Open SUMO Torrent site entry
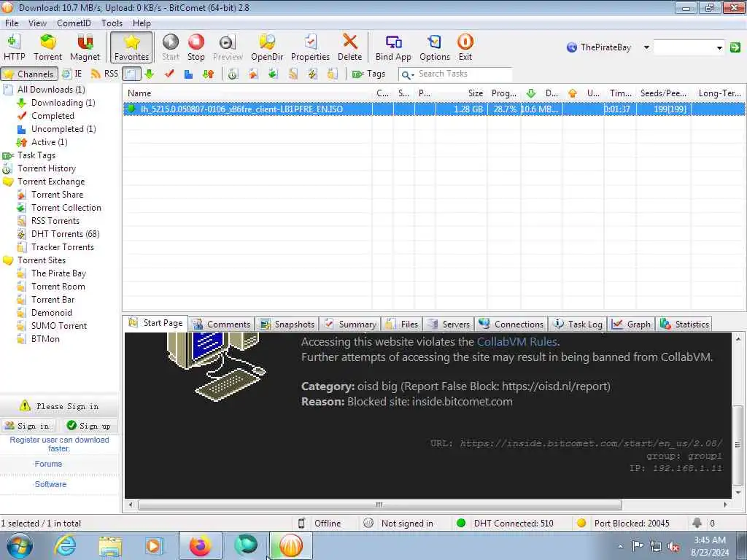This screenshot has width=747, height=560. (x=59, y=326)
